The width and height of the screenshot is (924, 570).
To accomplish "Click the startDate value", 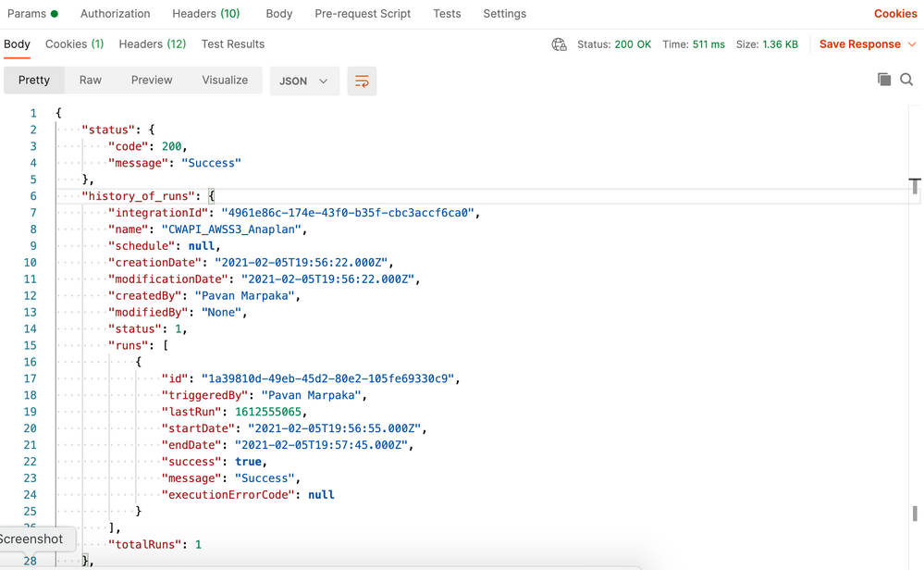I will click(334, 427).
